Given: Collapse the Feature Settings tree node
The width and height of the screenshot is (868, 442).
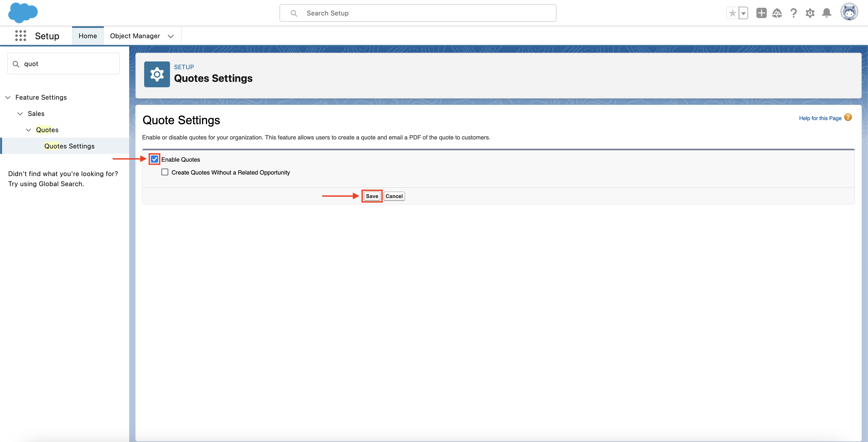Looking at the screenshot, I should pos(8,97).
